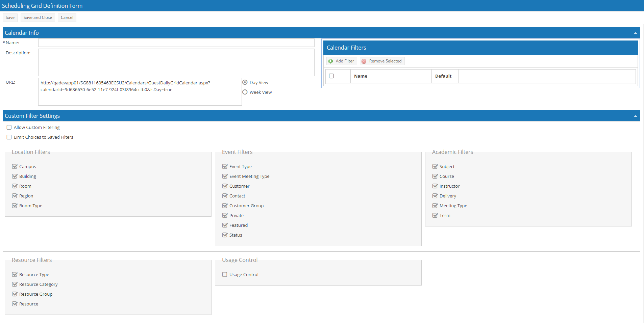The image size is (644, 323).
Task: Uncheck the Building location filter
Action: [15, 176]
